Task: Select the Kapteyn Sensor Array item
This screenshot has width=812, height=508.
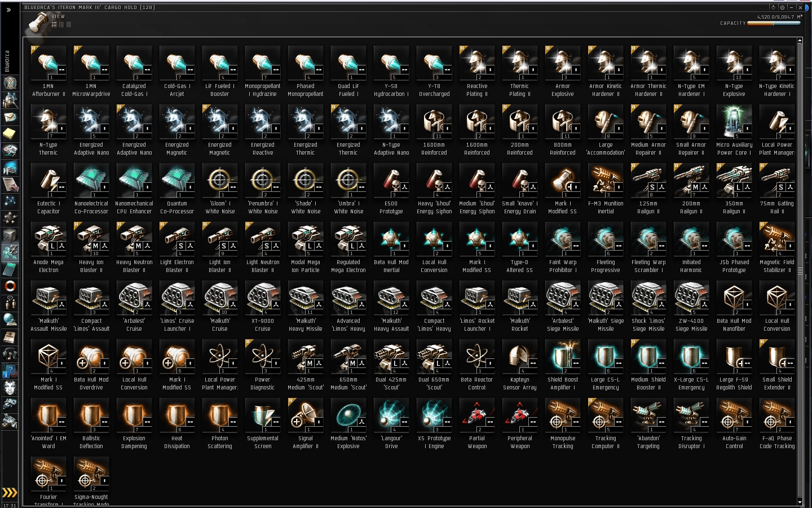Action: 520,365
